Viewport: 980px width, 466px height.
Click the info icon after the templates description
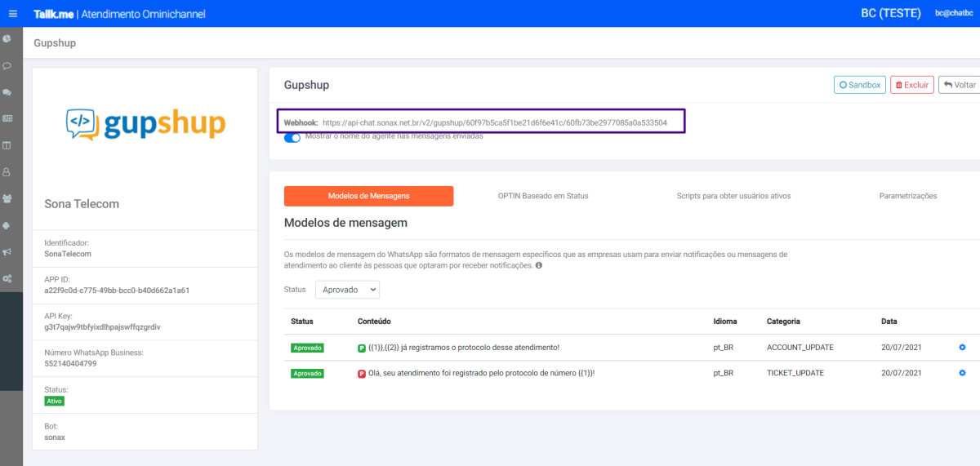539,265
